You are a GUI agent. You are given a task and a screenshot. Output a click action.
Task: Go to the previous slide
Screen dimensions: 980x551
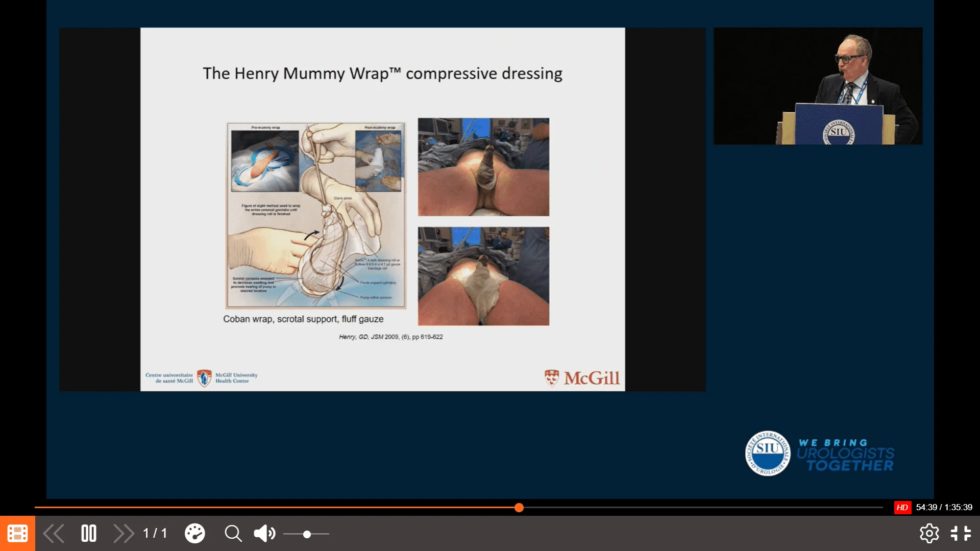click(54, 534)
